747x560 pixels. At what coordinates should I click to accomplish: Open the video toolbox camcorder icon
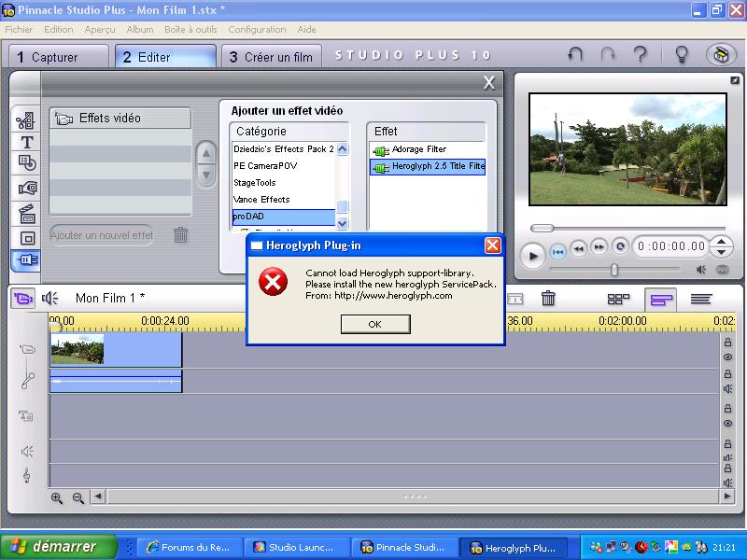click(22, 299)
